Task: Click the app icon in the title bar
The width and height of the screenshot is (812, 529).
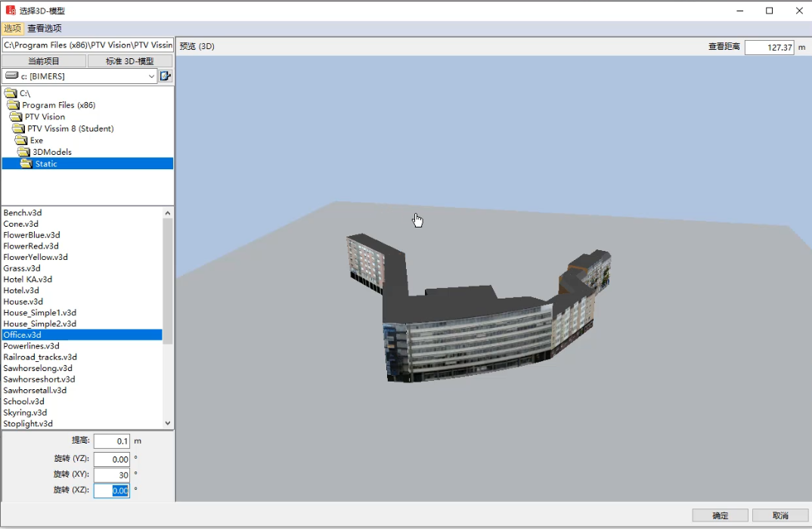Action: pyautogui.click(x=11, y=11)
